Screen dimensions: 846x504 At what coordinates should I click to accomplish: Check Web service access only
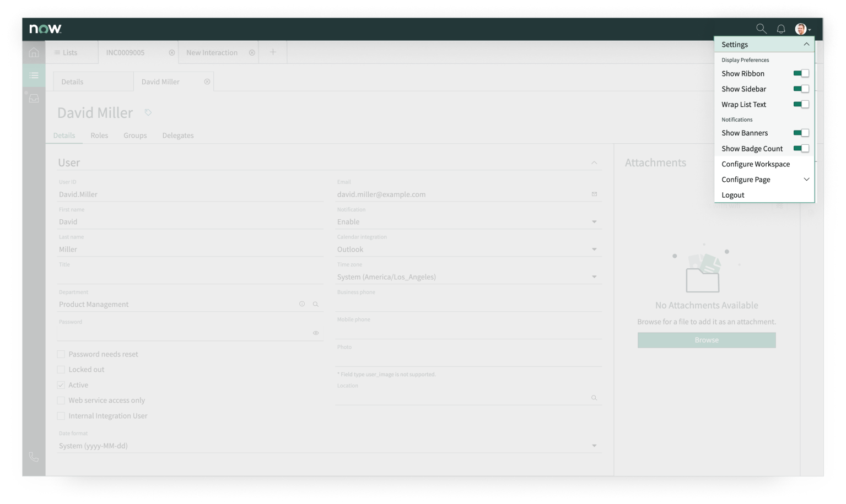61,400
